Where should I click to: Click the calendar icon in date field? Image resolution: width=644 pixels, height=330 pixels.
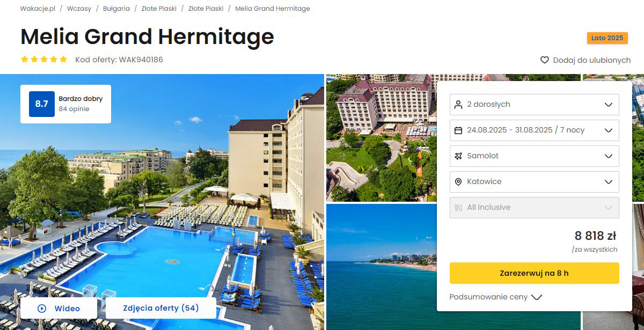click(x=458, y=130)
